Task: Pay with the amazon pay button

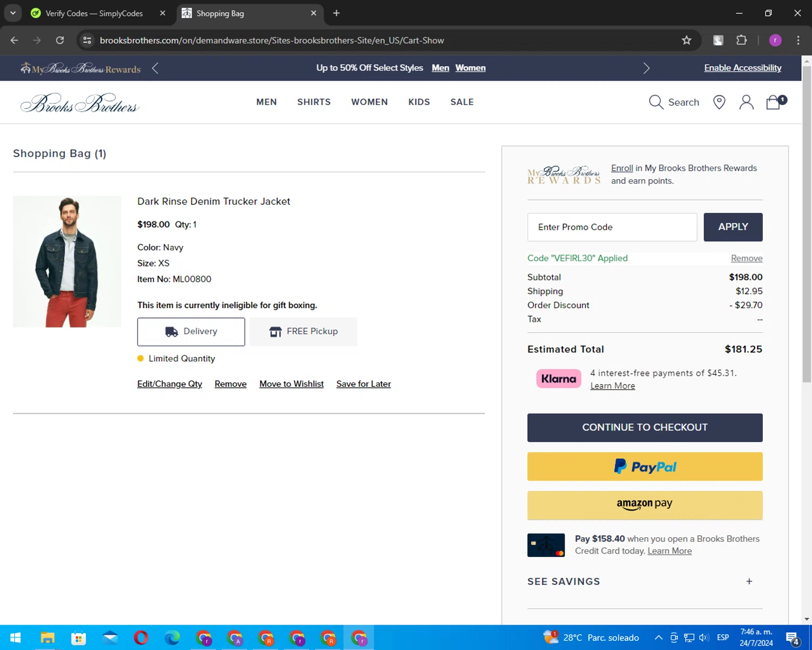Action: pyautogui.click(x=645, y=505)
